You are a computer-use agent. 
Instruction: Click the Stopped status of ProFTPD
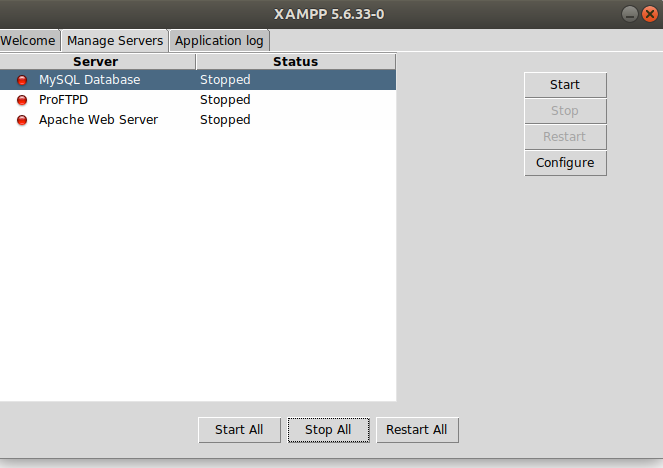225,100
